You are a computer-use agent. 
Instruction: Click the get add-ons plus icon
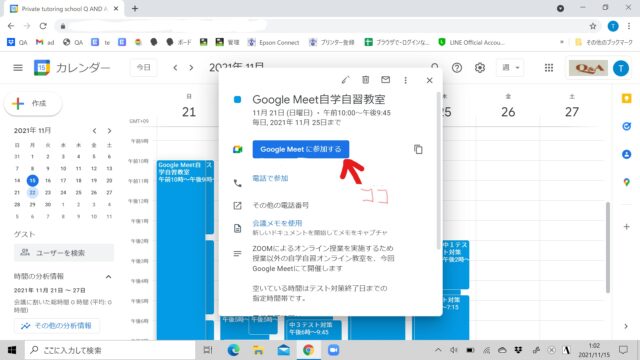626,227
